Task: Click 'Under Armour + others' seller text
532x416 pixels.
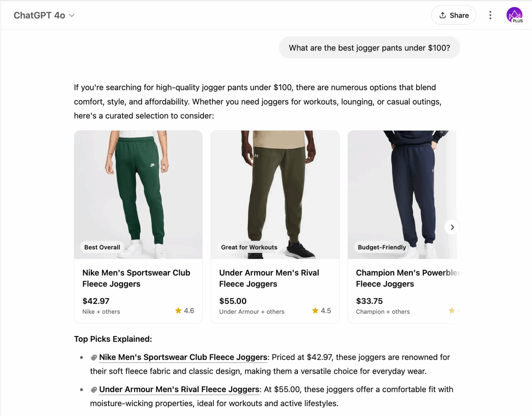Action: (x=251, y=311)
